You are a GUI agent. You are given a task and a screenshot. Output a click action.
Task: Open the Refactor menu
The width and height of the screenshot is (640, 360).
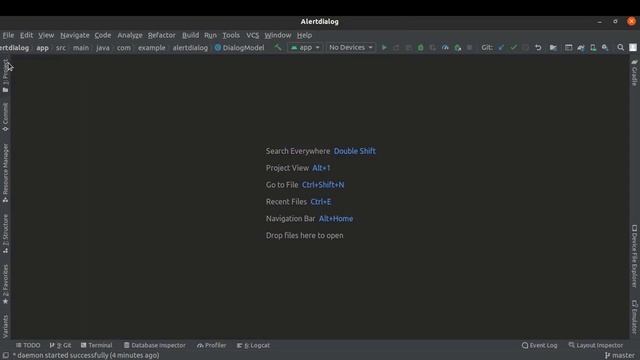tap(162, 35)
